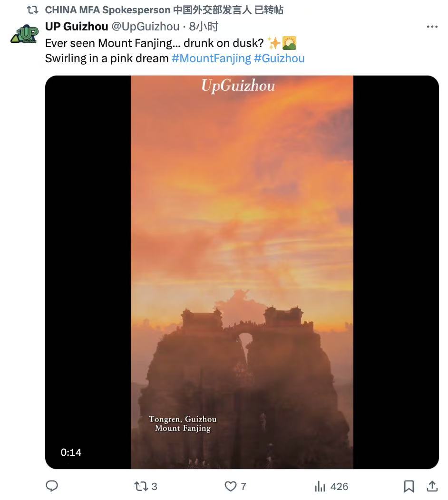Click the repost count 3
448x500 pixels.
(154, 486)
